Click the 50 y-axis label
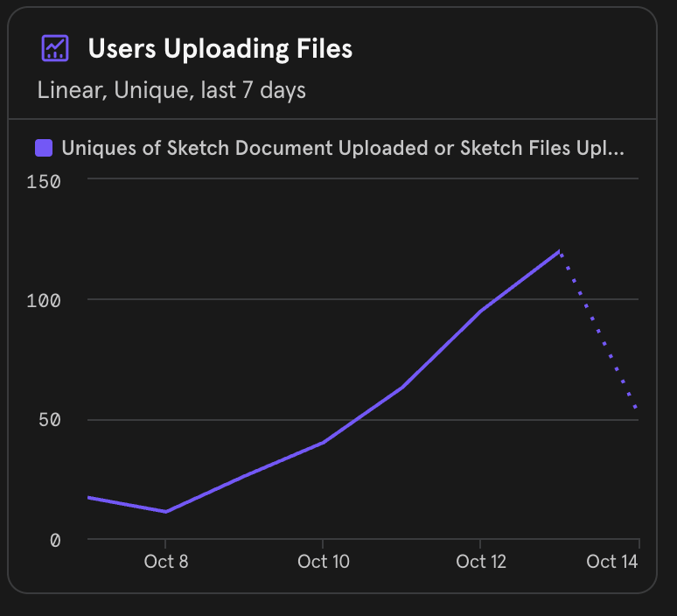677x616 pixels. pos(52,420)
